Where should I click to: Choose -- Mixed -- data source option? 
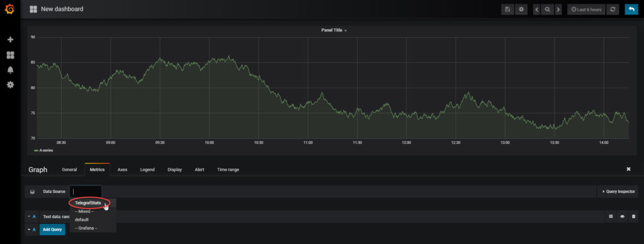pyautogui.click(x=84, y=211)
